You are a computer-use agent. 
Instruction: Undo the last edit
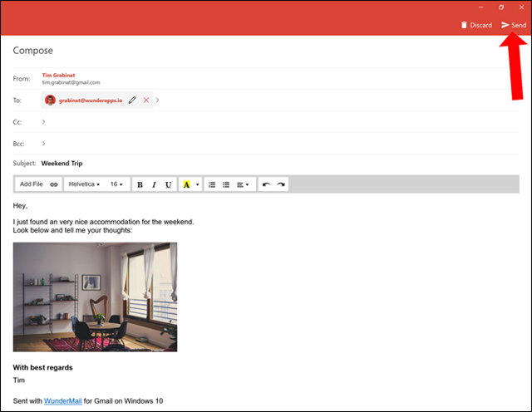tap(266, 184)
